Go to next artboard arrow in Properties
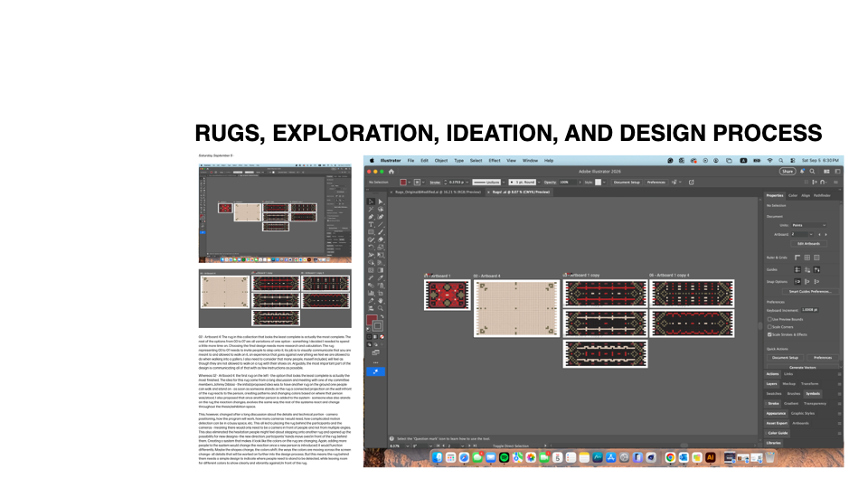 pos(826,234)
